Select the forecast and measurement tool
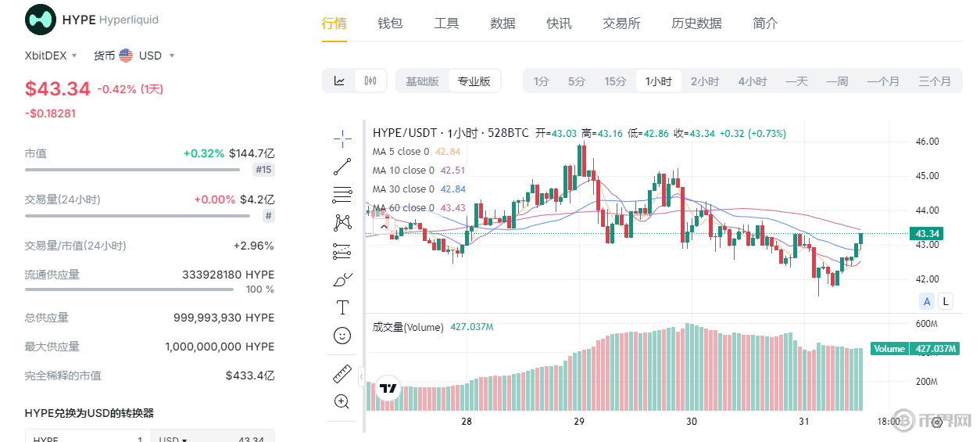This screenshot has height=442, width=980. (x=342, y=251)
